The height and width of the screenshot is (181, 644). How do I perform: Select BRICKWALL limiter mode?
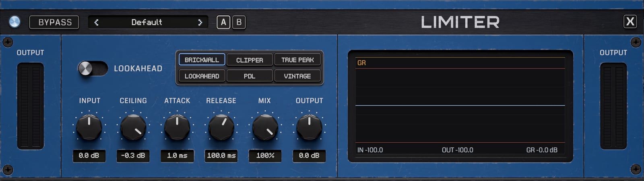202,60
